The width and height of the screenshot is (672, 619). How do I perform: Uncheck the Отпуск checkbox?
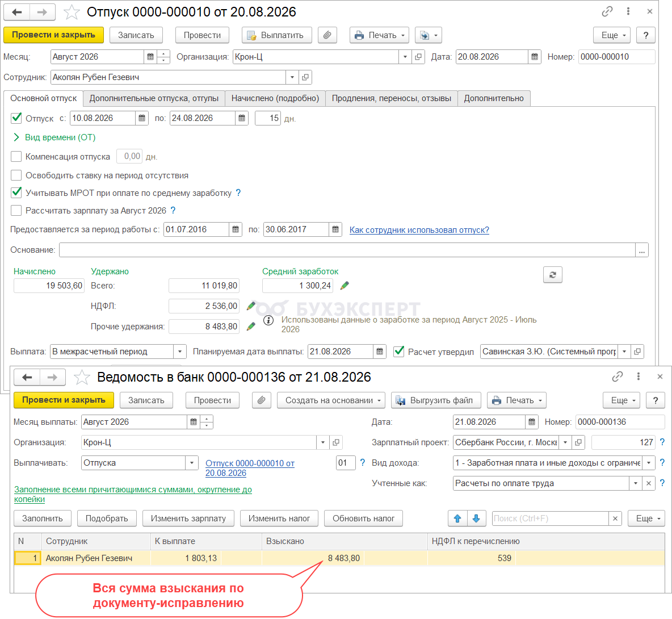click(16, 118)
